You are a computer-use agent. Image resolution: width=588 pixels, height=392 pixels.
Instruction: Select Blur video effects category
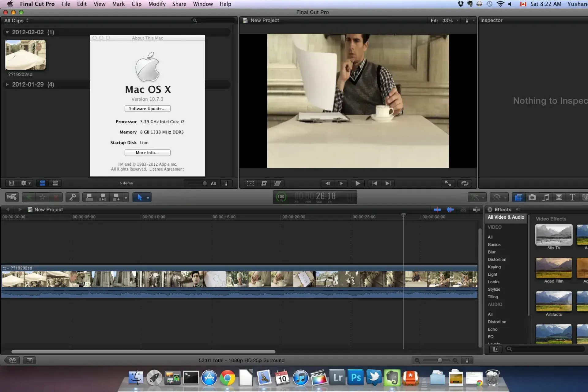click(492, 252)
